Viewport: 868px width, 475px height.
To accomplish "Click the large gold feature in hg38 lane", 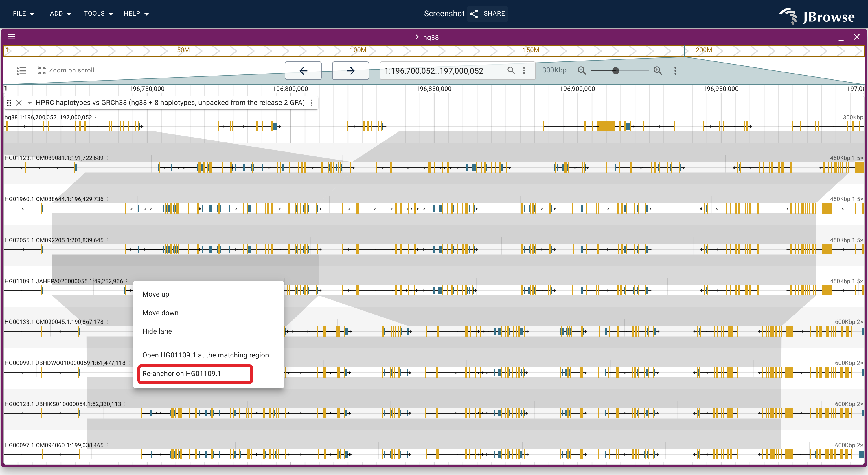I will click(606, 127).
